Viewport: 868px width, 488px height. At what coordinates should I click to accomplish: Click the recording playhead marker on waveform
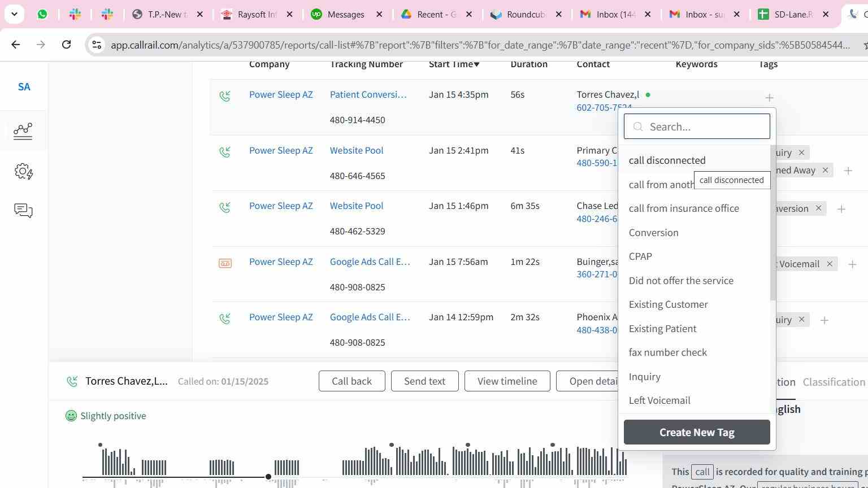[x=268, y=477]
